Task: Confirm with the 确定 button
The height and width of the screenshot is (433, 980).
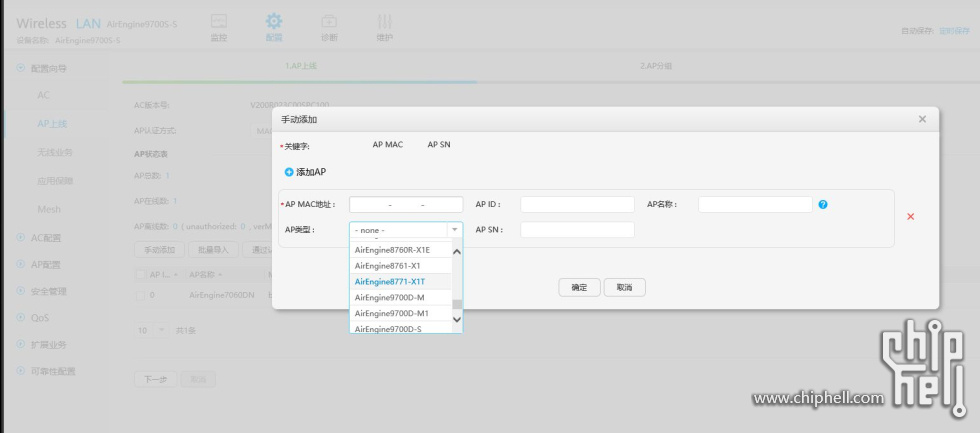Action: (579, 287)
